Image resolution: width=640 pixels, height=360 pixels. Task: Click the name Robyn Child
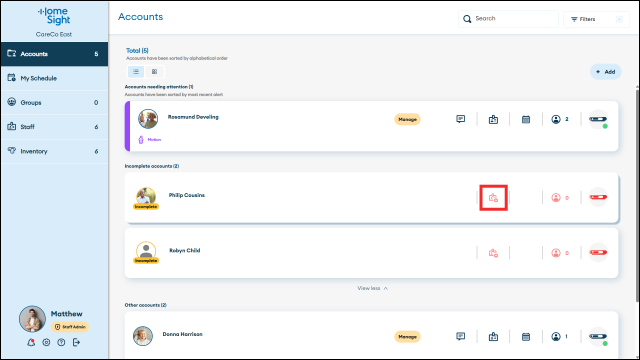tap(185, 251)
